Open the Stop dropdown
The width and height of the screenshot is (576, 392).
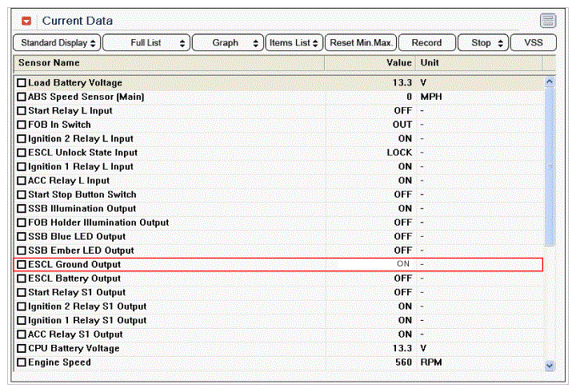(483, 42)
